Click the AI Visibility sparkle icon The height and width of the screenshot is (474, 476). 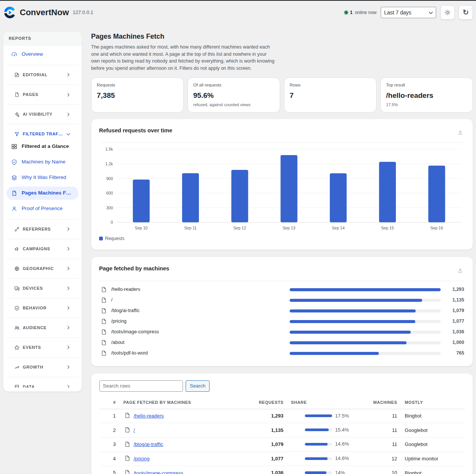[x=17, y=115]
